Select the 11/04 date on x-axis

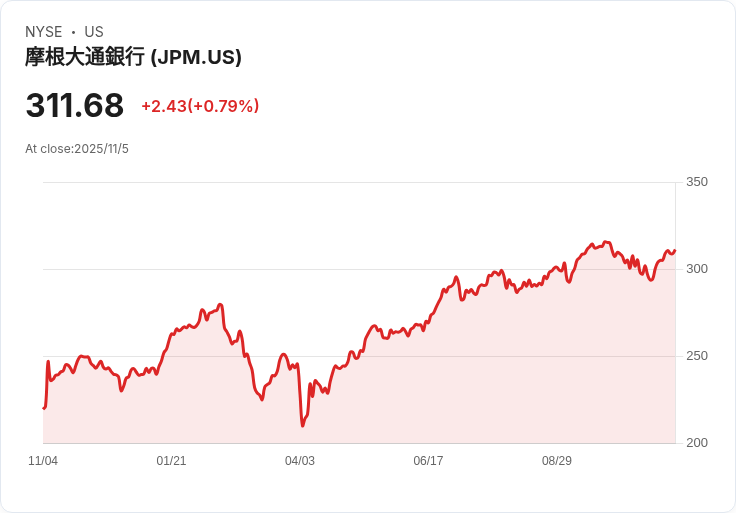(43, 461)
